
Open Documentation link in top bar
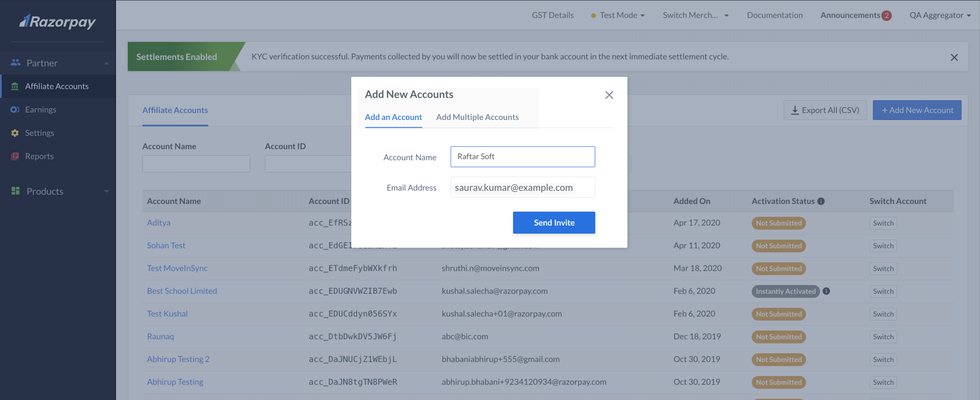click(775, 15)
